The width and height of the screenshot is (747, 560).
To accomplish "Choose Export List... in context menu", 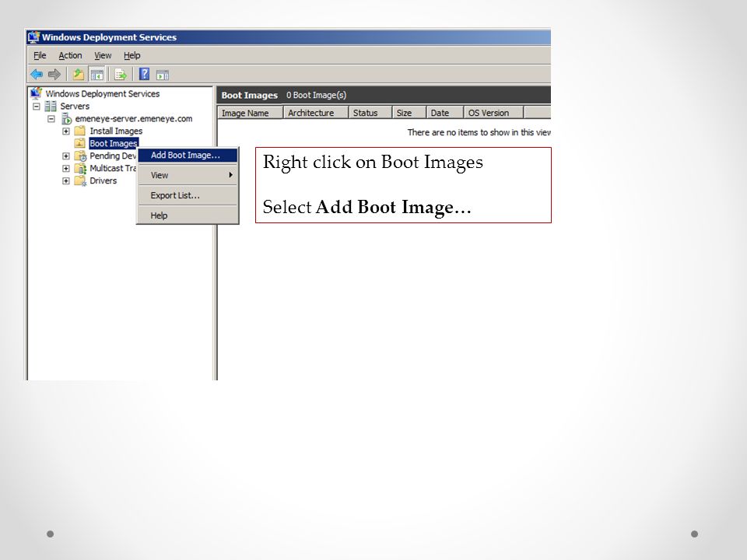I will tap(188, 195).
